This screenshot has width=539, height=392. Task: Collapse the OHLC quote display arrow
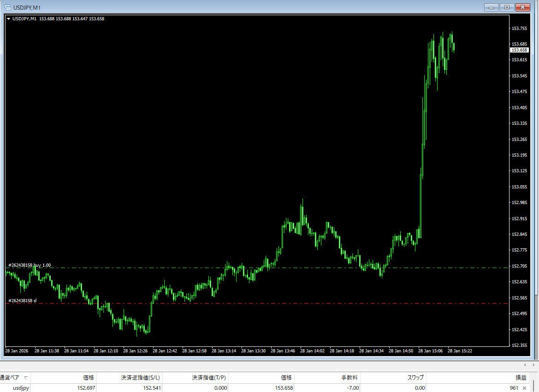click(9, 18)
